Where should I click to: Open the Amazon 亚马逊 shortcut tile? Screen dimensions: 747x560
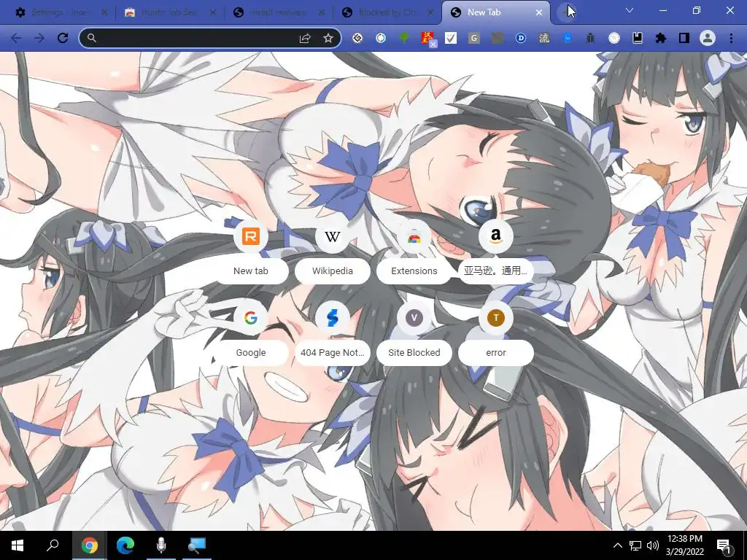495,252
